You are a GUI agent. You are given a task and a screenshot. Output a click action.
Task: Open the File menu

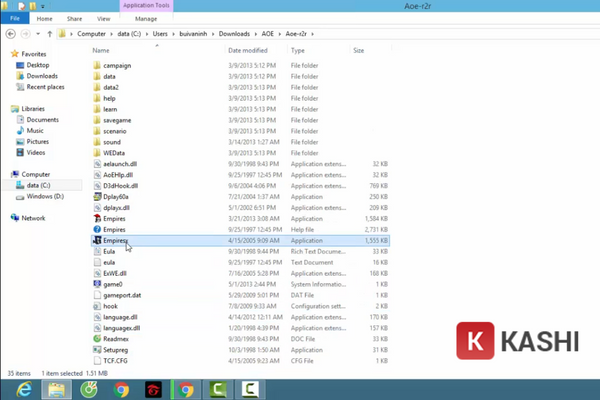pyautogui.click(x=15, y=18)
